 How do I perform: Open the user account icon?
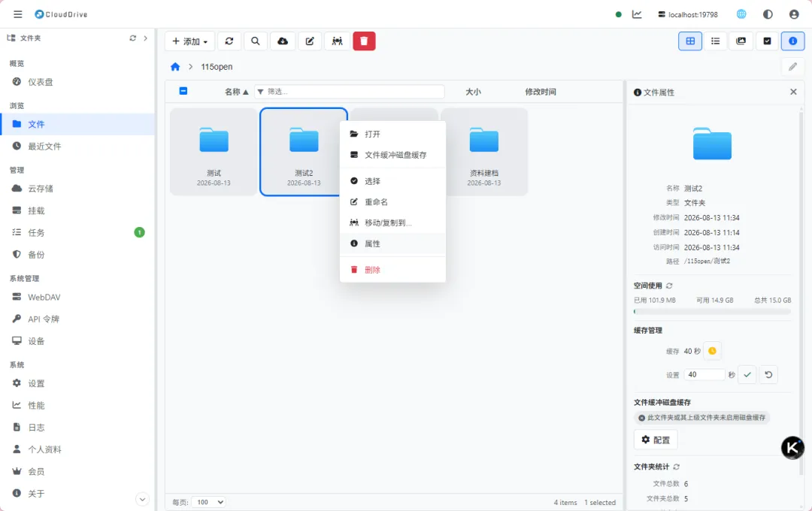(x=794, y=14)
